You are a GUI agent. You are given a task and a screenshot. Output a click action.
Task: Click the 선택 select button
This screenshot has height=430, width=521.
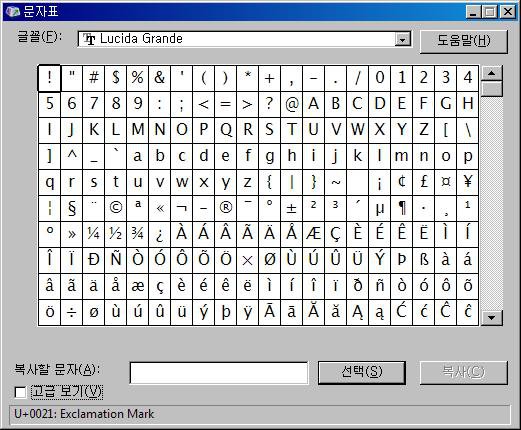pyautogui.click(x=362, y=372)
